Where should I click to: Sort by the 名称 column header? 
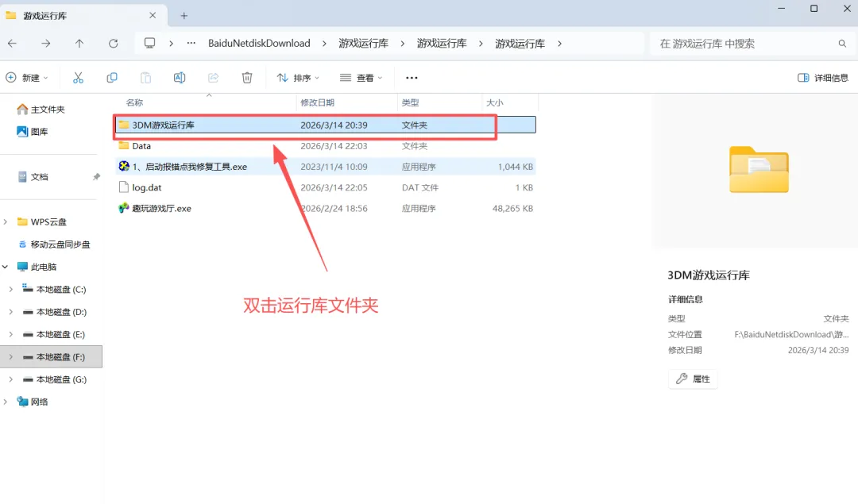[x=134, y=102]
